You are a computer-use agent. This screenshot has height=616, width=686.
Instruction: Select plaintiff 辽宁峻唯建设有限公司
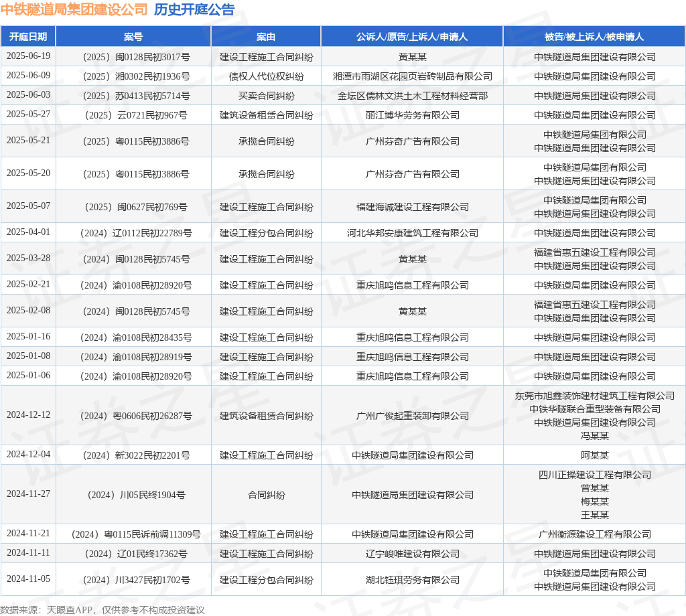pyautogui.click(x=413, y=554)
